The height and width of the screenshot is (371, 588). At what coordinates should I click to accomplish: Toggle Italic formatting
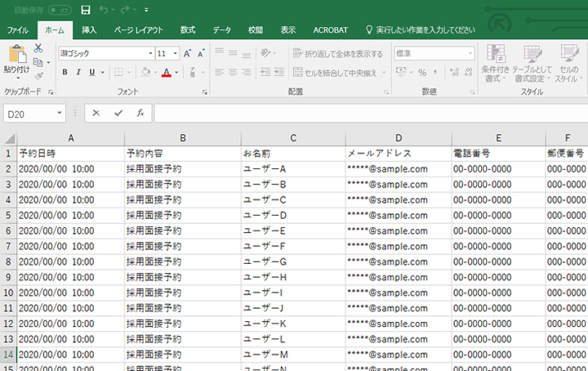[78, 73]
